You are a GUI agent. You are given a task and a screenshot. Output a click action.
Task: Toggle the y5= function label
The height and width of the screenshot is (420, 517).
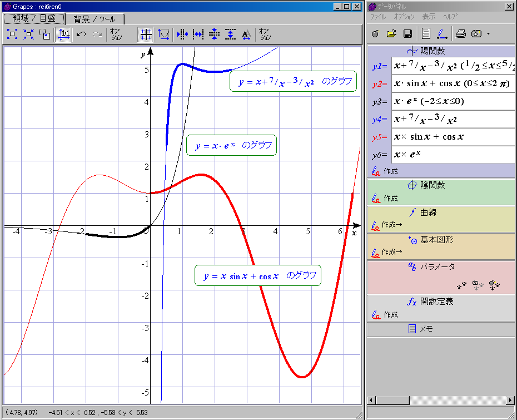click(x=380, y=137)
